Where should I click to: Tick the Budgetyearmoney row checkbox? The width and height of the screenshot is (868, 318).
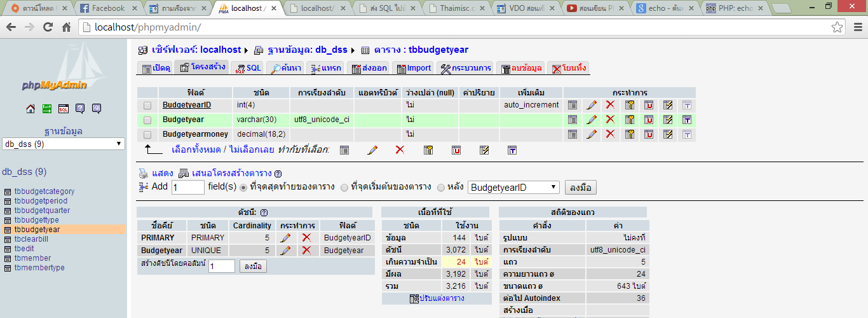[x=147, y=134]
